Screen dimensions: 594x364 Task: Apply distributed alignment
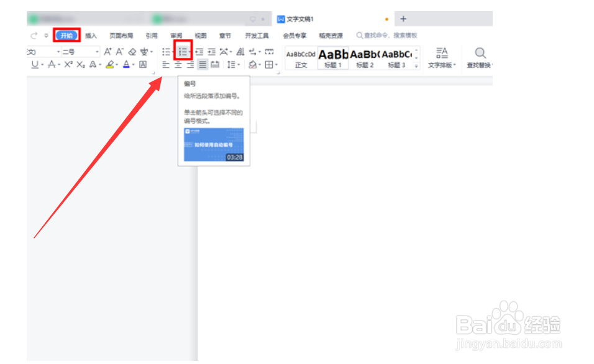click(x=215, y=65)
